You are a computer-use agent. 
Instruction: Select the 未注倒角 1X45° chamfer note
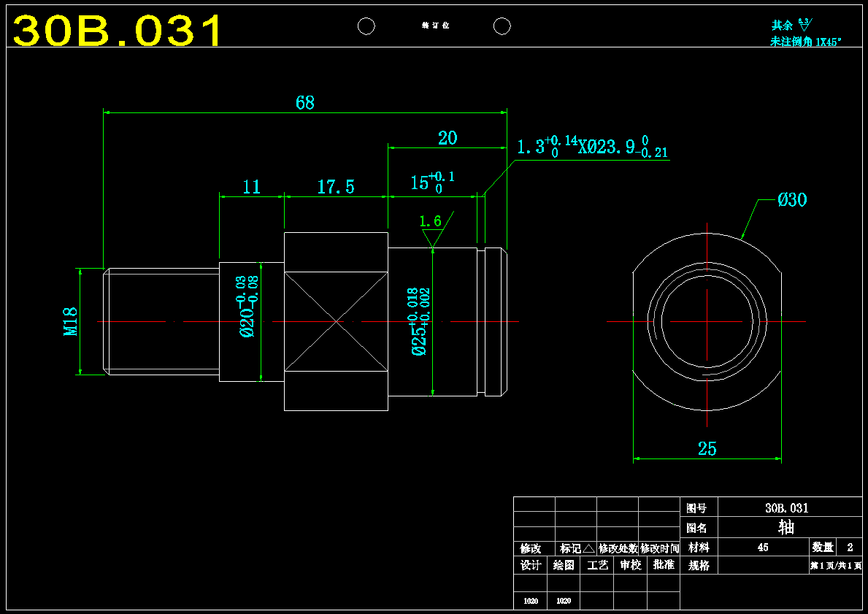tap(806, 42)
